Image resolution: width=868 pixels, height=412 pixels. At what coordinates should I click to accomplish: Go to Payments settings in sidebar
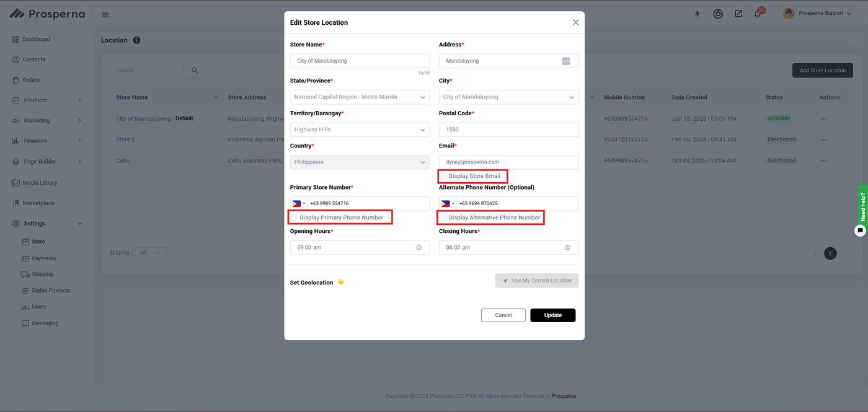tap(43, 258)
